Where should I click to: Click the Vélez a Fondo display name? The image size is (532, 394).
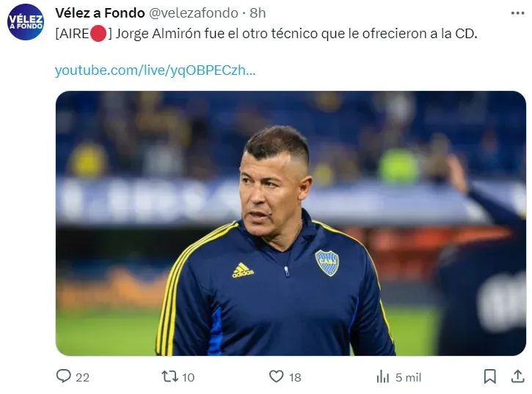click(100, 13)
